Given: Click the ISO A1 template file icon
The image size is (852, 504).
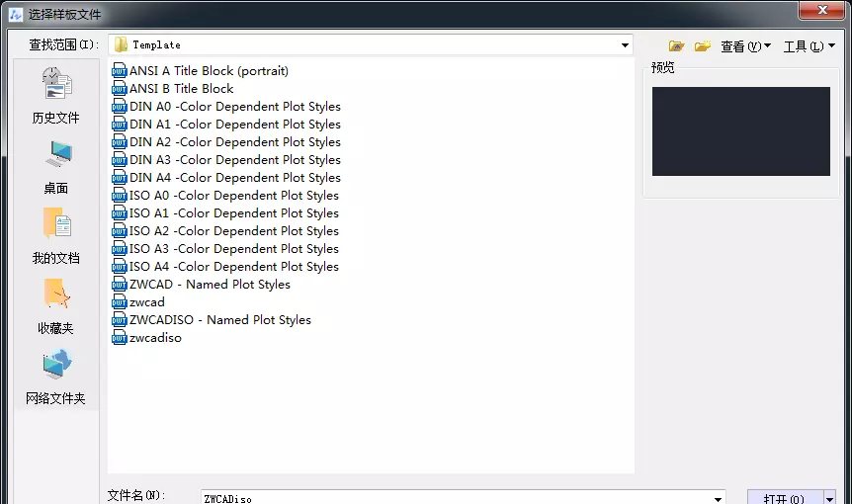Looking at the screenshot, I should (x=119, y=213).
